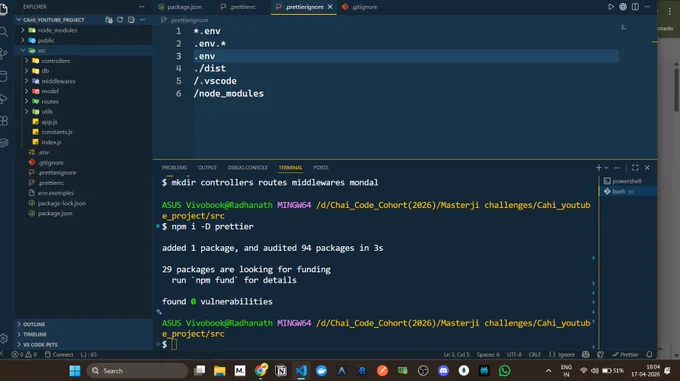Click the .prettierignore breadcrumb

pyautogui.click(x=185, y=20)
